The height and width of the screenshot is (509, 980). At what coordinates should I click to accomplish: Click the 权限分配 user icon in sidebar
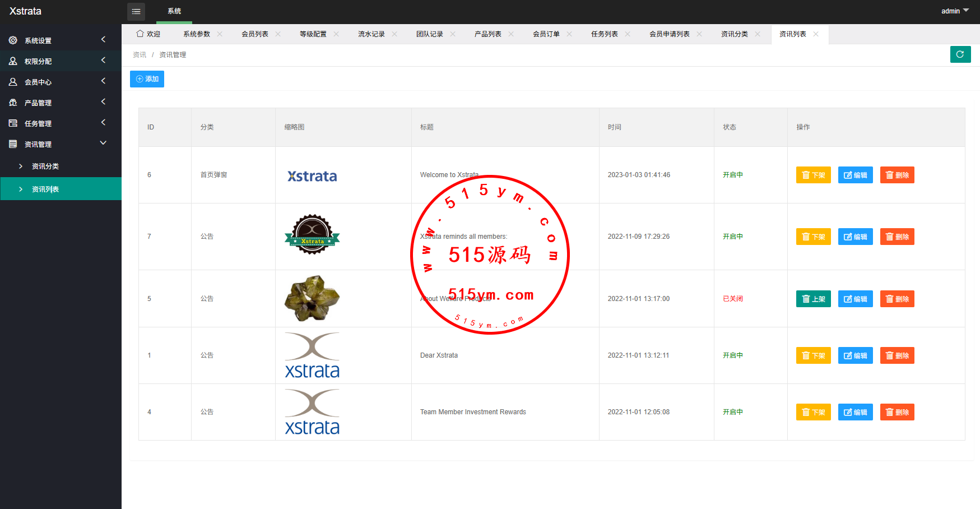[13, 61]
